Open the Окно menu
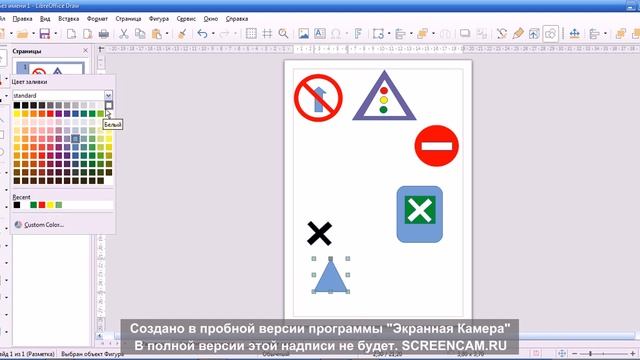This screenshot has width=640, height=360. tap(211, 19)
